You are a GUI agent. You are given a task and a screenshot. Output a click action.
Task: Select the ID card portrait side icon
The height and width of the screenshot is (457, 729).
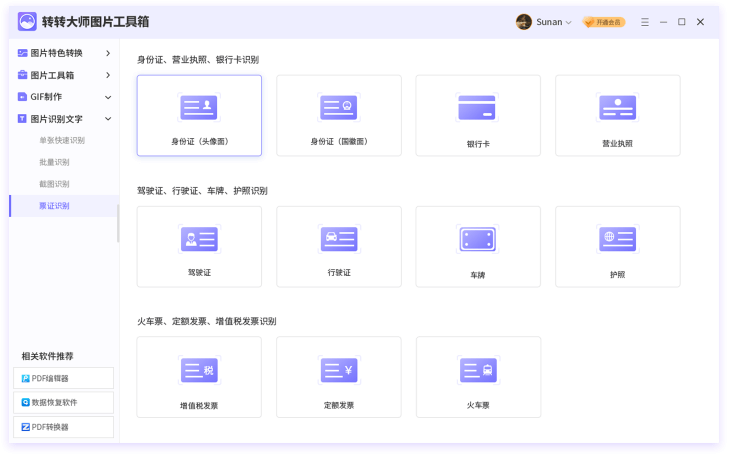click(x=199, y=108)
